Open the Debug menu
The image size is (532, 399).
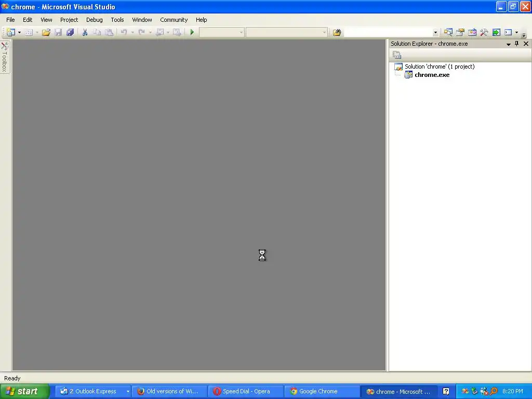pyautogui.click(x=95, y=20)
